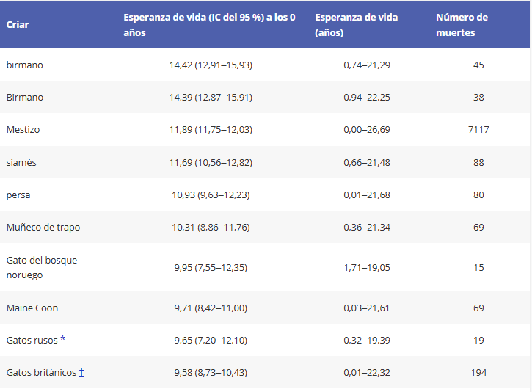Screen dimensions: 532x392
Task: Open the asterisk footnote link after Gatos rusos
Action: point(63,339)
